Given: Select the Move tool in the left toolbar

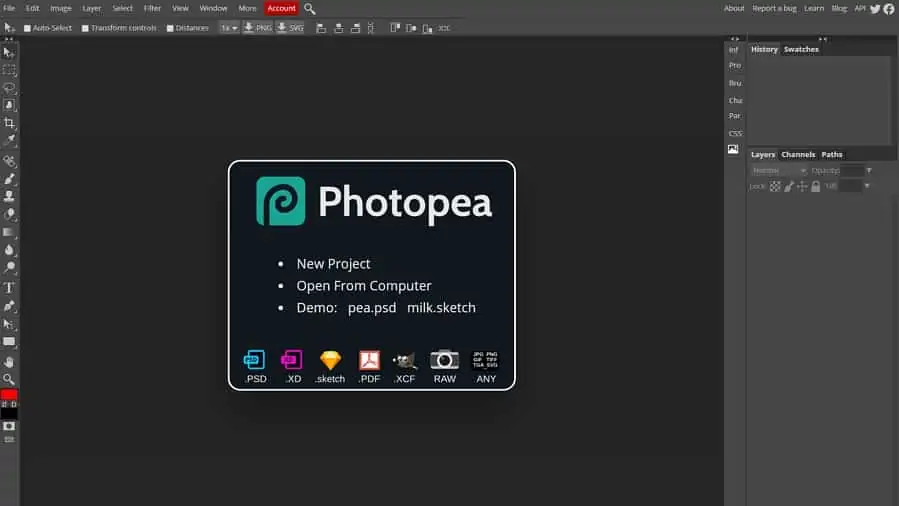Looking at the screenshot, I should coord(9,53).
